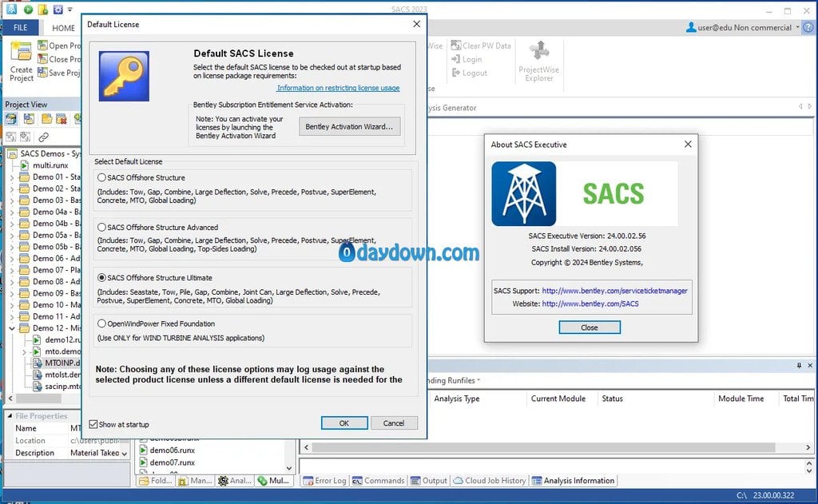Click the runfiles horizontal scrollbar
The width and height of the screenshot is (818, 504).
tap(543, 447)
